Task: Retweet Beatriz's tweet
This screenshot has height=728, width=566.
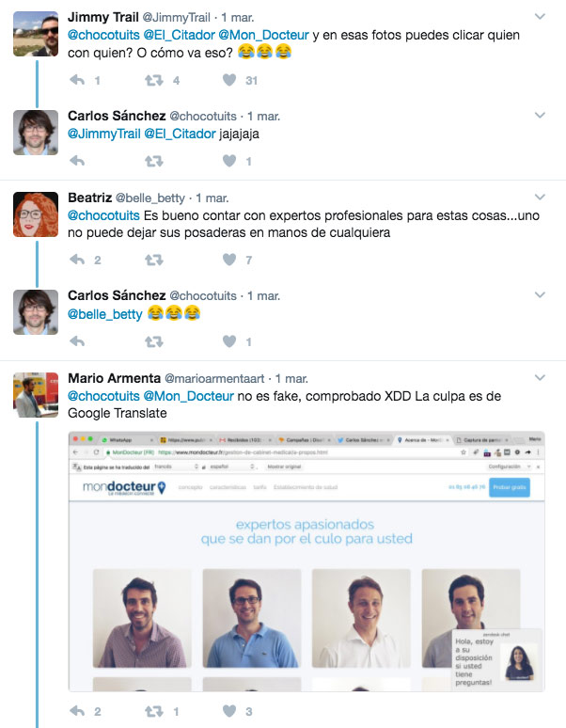Action: tap(153, 260)
